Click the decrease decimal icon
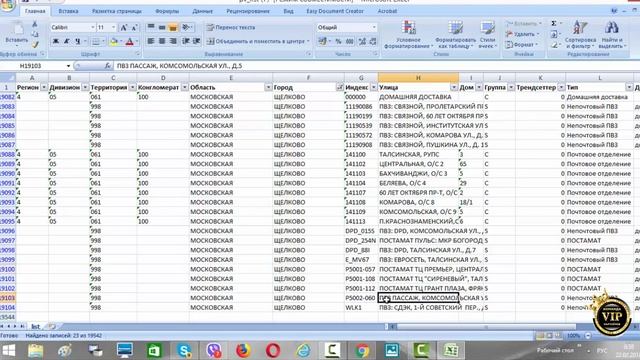The image size is (640, 360). [373, 41]
